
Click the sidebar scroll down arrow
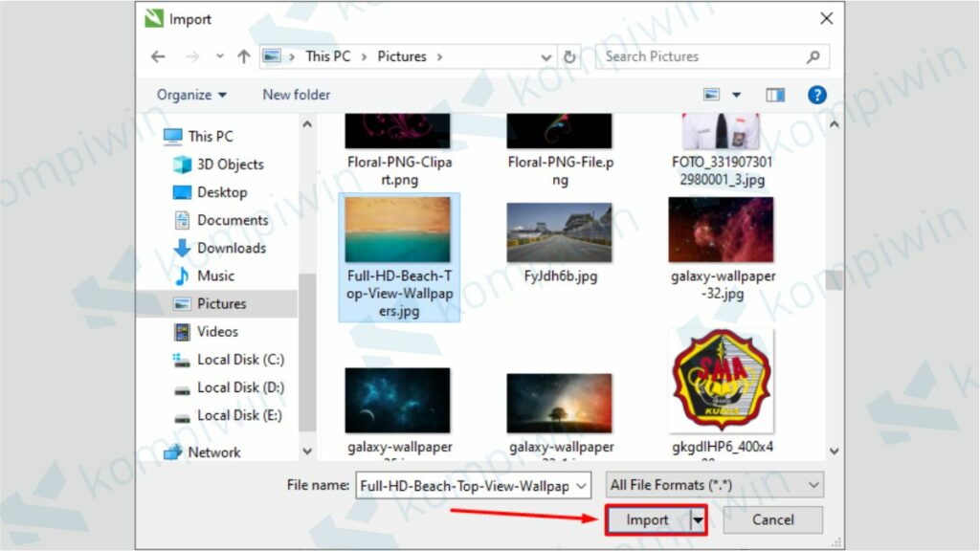[307, 452]
